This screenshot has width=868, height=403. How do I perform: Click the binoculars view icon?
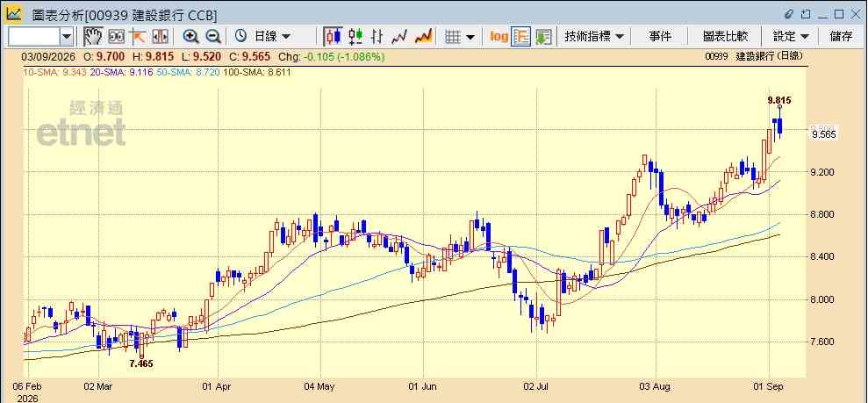[x=116, y=37]
